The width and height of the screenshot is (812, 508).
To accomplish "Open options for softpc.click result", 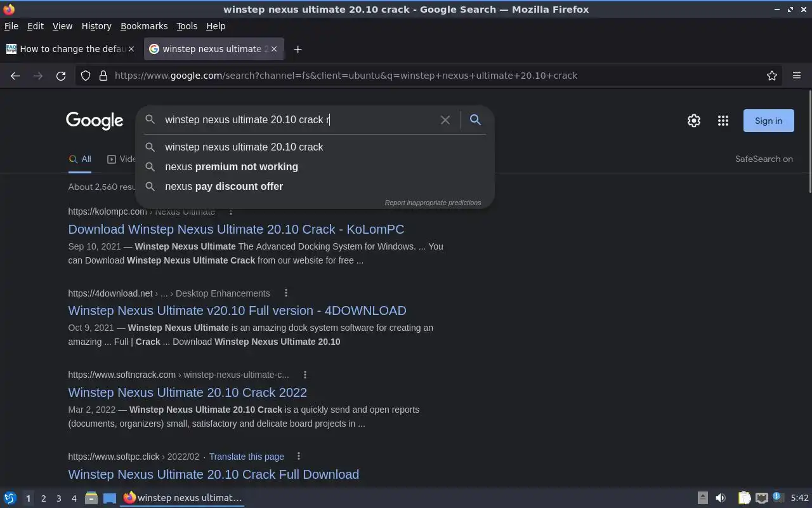I will pyautogui.click(x=299, y=456).
